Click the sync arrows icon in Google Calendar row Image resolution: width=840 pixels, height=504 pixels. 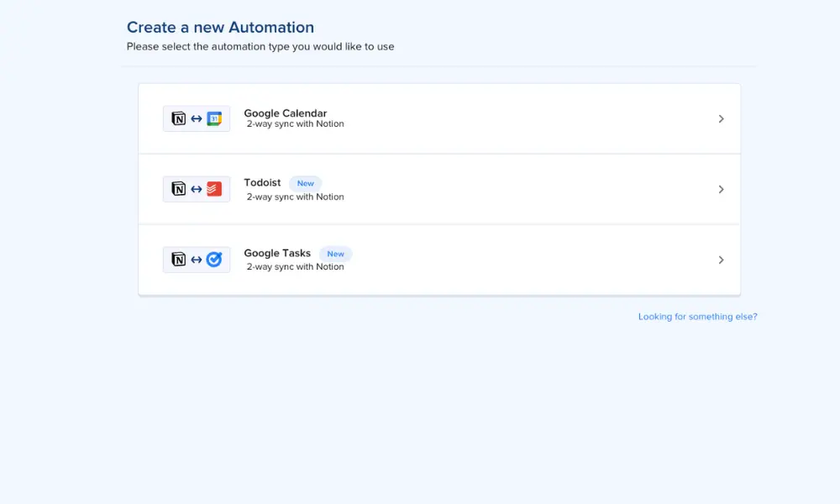197,118
